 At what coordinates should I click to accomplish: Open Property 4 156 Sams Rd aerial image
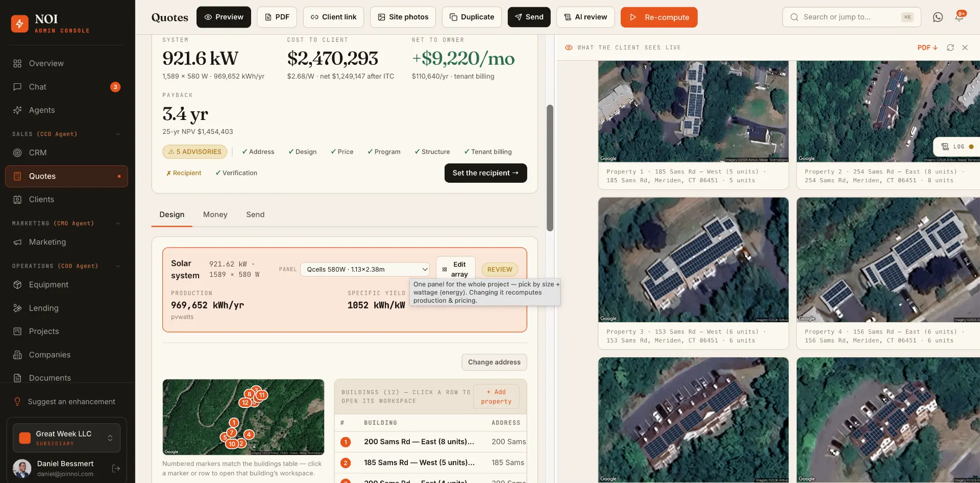pos(888,260)
